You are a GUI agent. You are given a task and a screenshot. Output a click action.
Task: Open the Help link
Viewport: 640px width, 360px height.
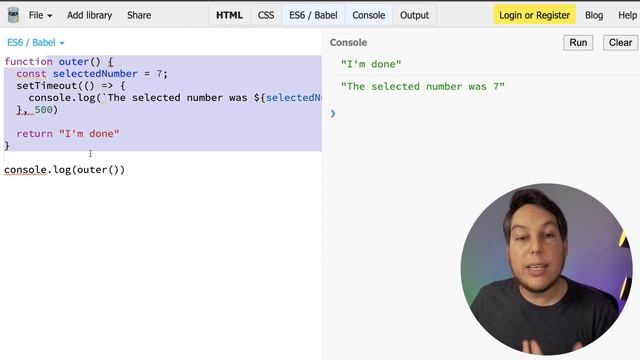point(627,15)
